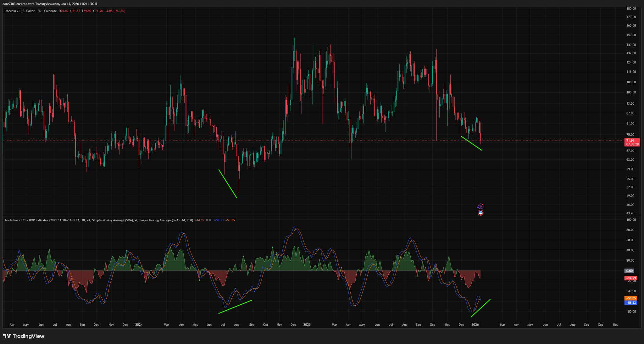Click the TradingView logo at the bottom left

pos(24,336)
